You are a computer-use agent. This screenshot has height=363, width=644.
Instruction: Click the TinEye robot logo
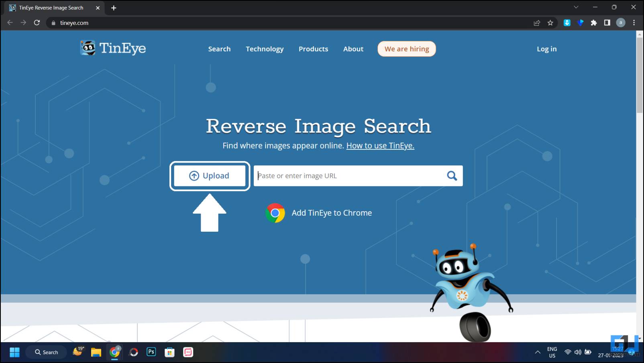88,48
